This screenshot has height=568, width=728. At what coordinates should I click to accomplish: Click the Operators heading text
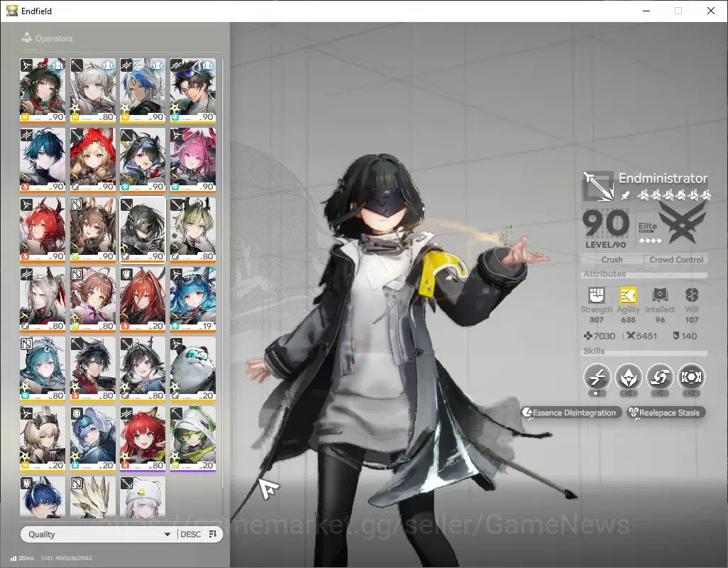pyautogui.click(x=54, y=38)
